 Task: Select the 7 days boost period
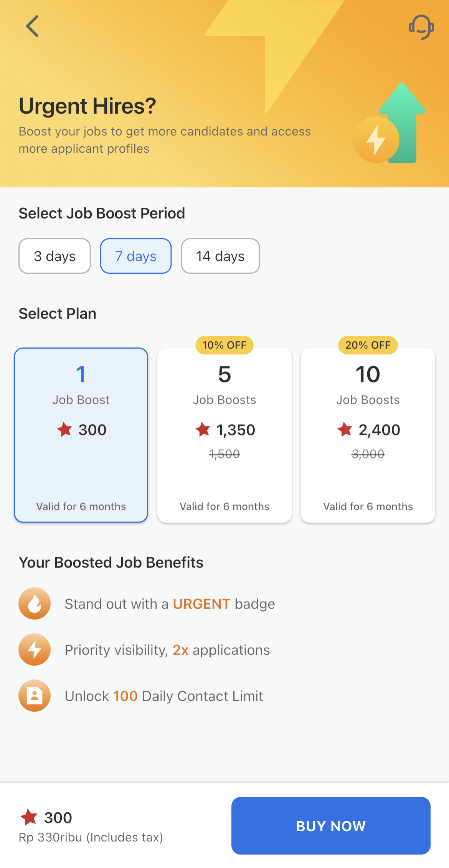[x=136, y=256]
